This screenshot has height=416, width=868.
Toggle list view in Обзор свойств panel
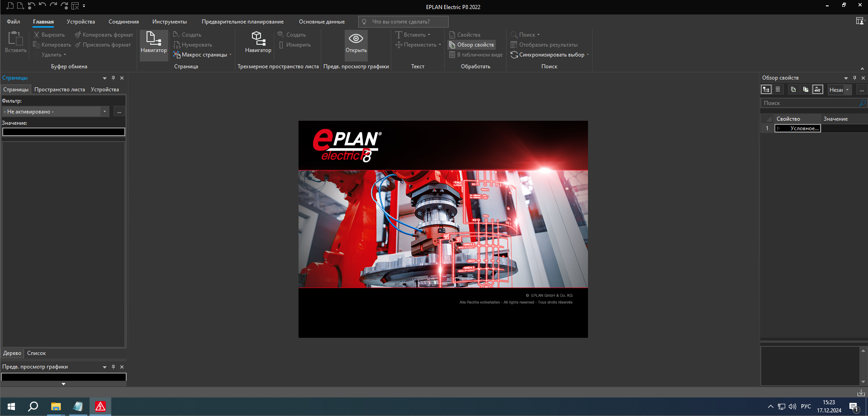778,89
